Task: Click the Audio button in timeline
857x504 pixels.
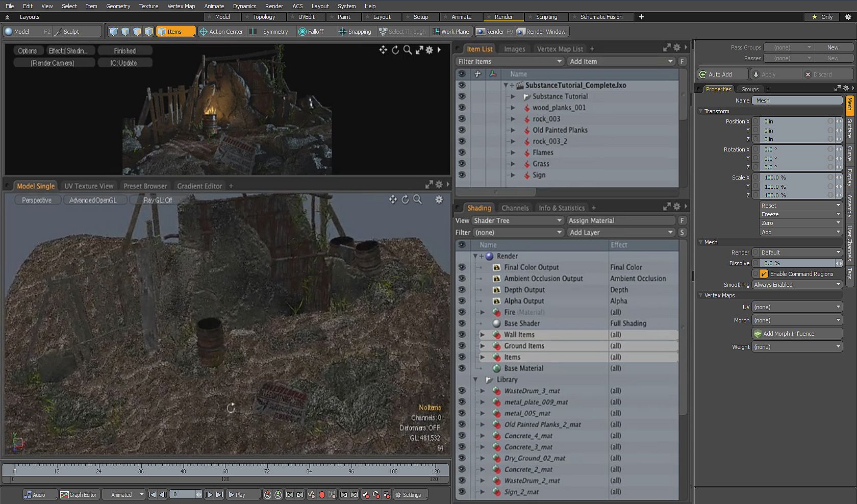Action: (35, 495)
